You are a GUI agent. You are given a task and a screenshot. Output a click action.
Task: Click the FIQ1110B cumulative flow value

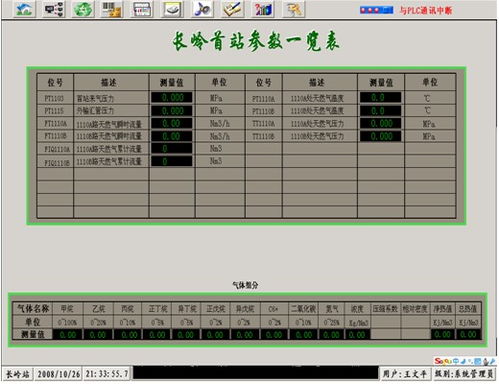(172, 162)
